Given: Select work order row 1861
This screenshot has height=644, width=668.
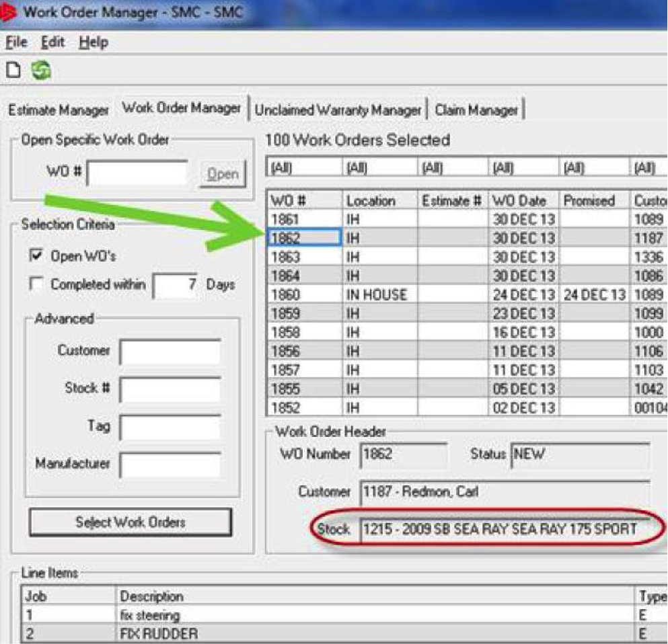Looking at the screenshot, I should click(x=467, y=219).
